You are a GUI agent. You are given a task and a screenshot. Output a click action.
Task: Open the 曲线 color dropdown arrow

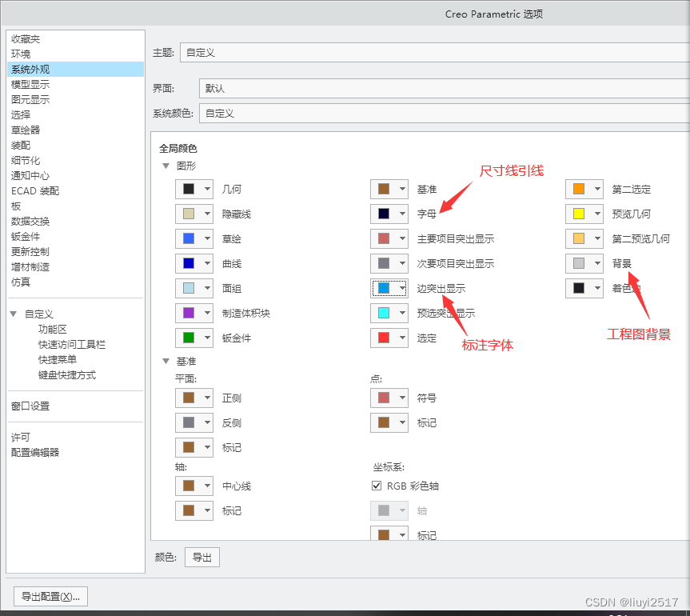(207, 263)
